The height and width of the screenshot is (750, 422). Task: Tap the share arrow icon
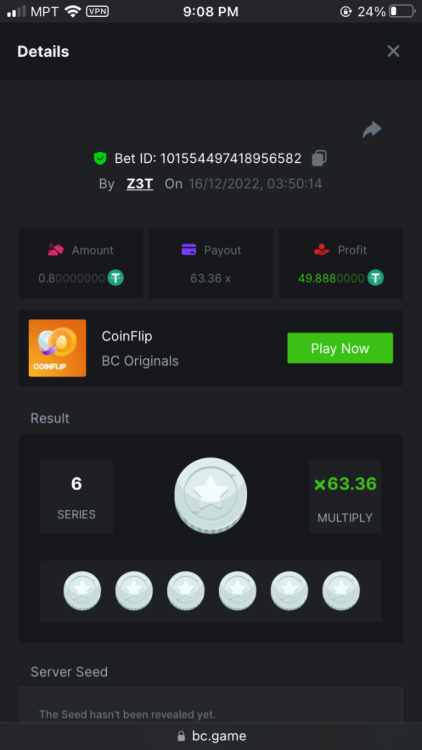pyautogui.click(x=372, y=129)
